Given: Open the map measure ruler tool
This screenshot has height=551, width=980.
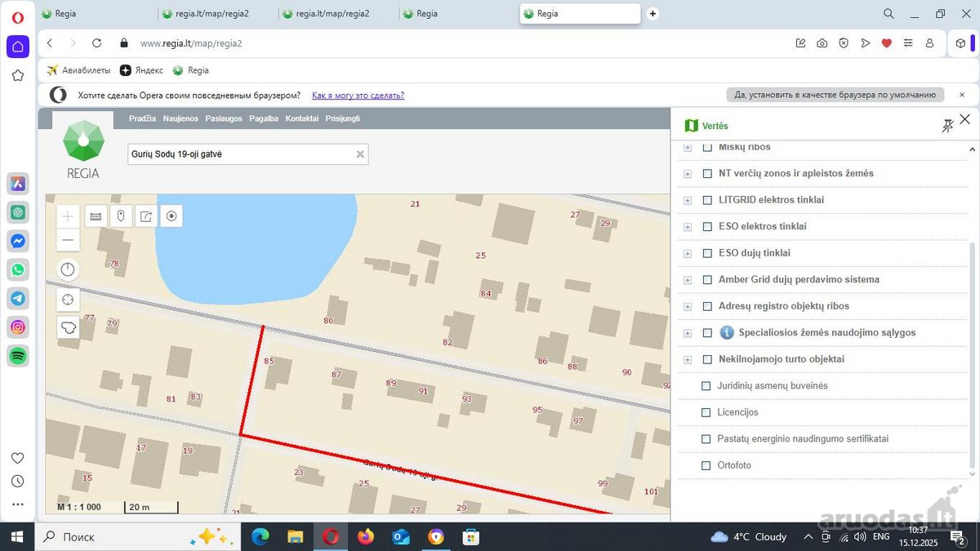Looking at the screenshot, I should [96, 216].
